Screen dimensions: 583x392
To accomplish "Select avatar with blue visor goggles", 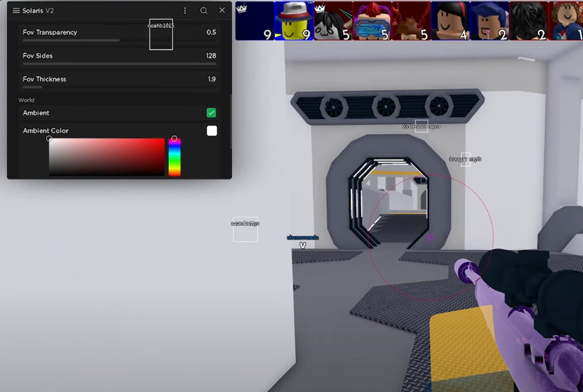I will coord(372,21).
